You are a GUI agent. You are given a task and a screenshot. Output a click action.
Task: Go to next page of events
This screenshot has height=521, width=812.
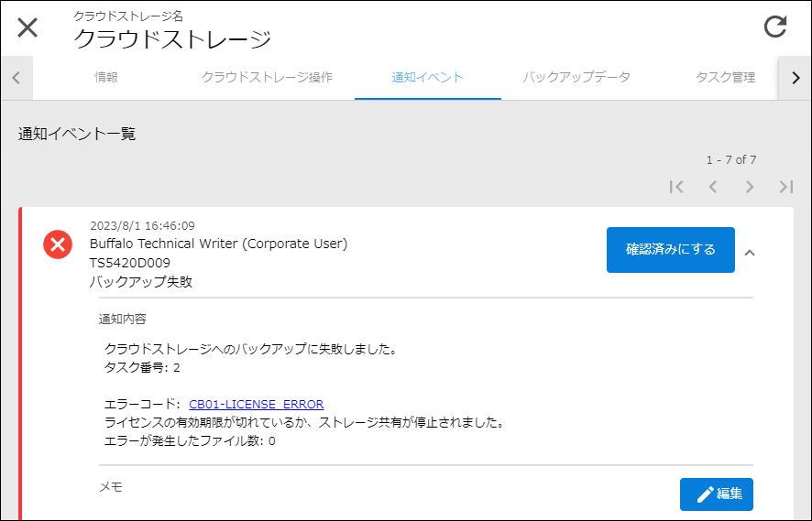750,187
